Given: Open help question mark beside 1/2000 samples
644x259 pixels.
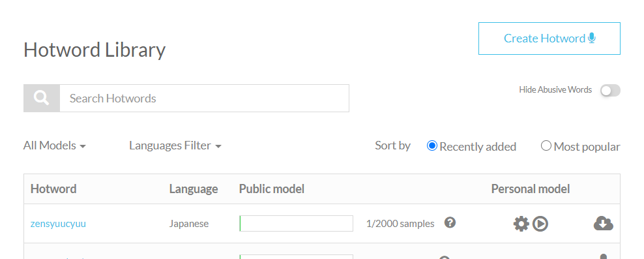Looking at the screenshot, I should (x=450, y=223).
